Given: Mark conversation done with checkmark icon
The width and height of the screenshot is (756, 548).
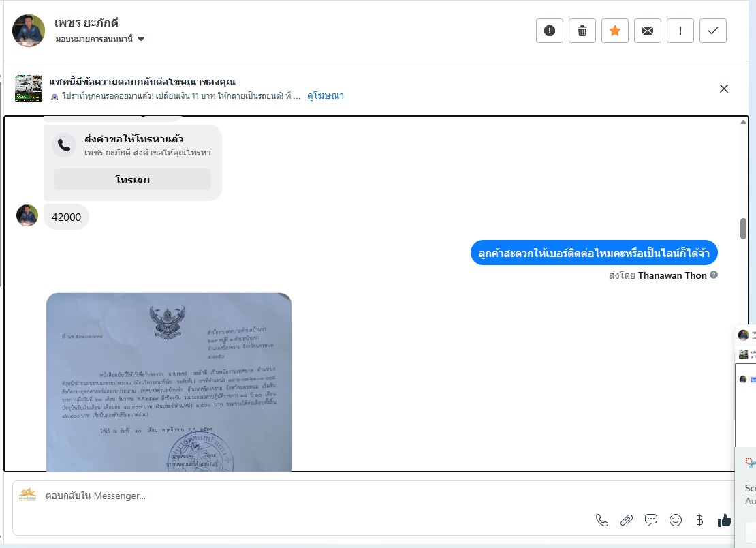Looking at the screenshot, I should pos(713,31).
